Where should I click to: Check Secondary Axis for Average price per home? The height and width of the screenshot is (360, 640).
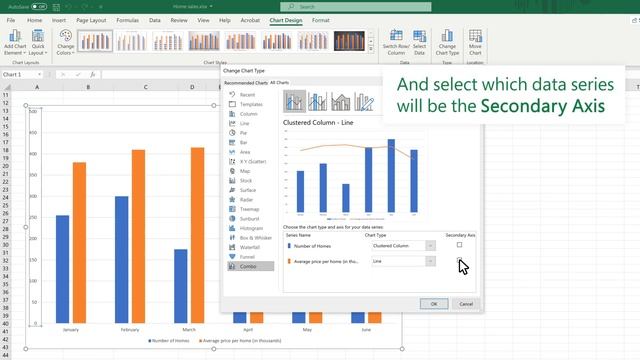460,260
